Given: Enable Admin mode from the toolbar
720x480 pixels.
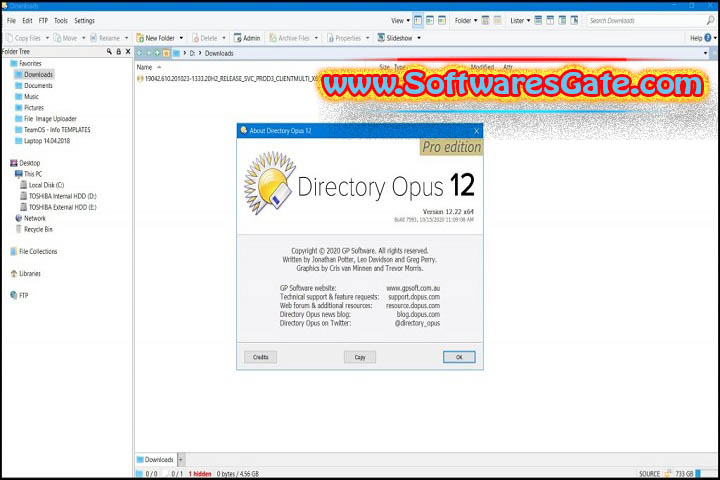Looking at the screenshot, I should (x=247, y=38).
